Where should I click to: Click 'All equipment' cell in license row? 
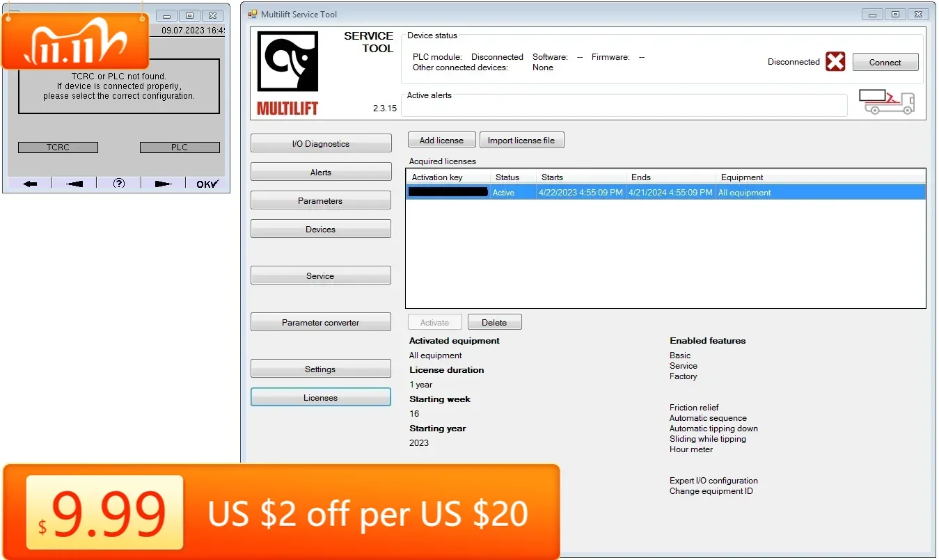point(745,193)
